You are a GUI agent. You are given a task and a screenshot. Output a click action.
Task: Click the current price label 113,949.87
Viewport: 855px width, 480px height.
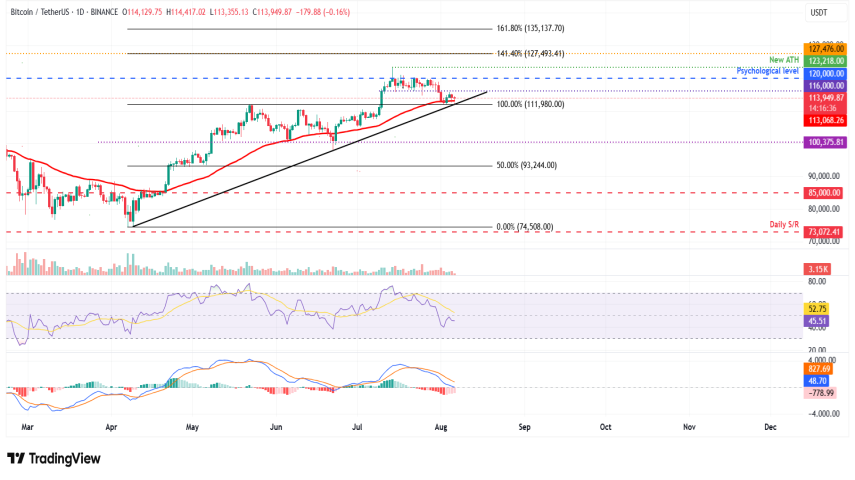[824, 98]
